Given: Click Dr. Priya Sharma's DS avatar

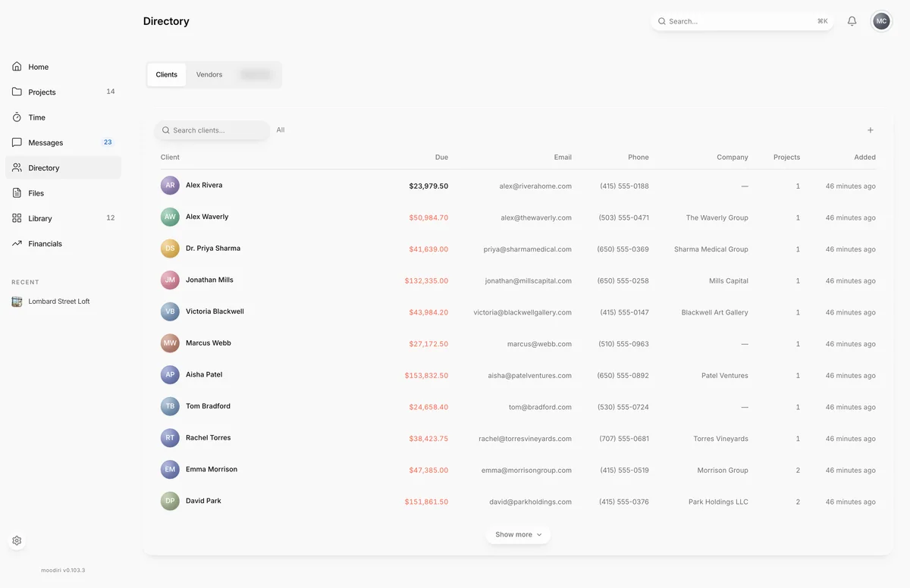Looking at the screenshot, I should tap(170, 249).
